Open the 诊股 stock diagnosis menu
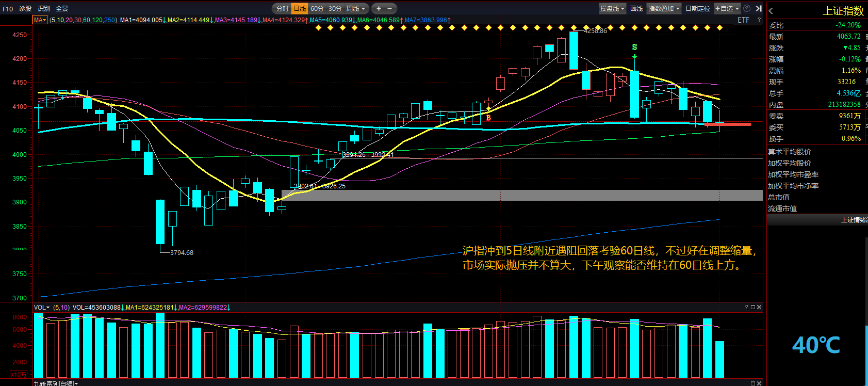 tap(25, 9)
